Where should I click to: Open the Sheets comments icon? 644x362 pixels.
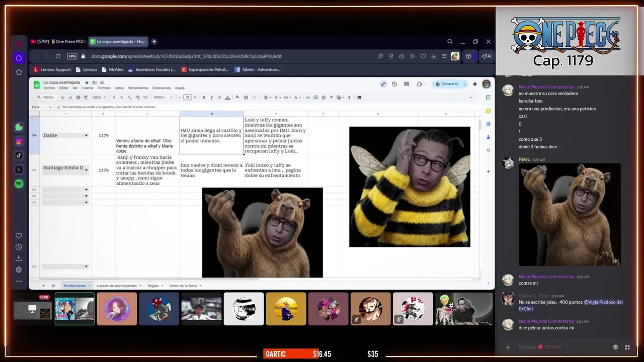coord(407,84)
